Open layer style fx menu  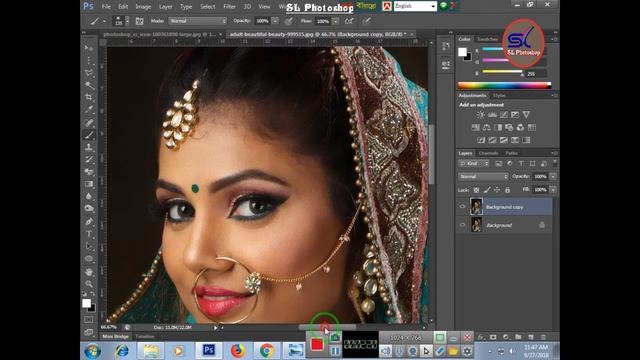pos(481,337)
